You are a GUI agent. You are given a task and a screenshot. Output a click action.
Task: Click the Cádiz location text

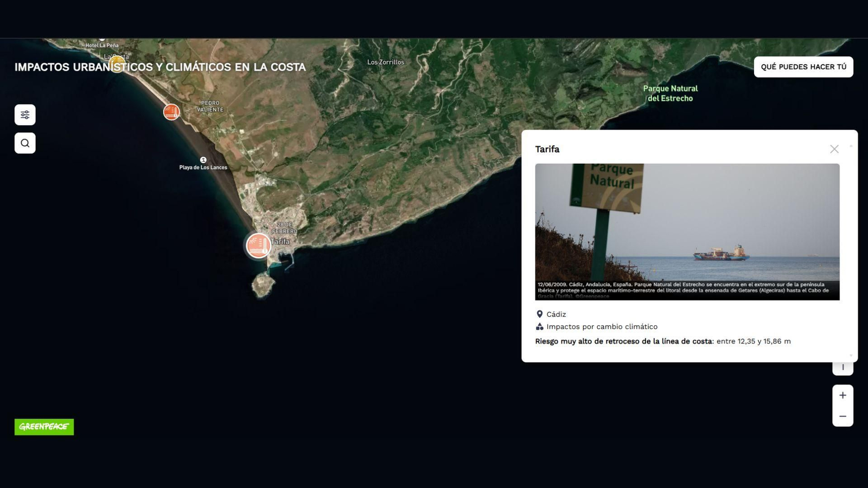556,314
